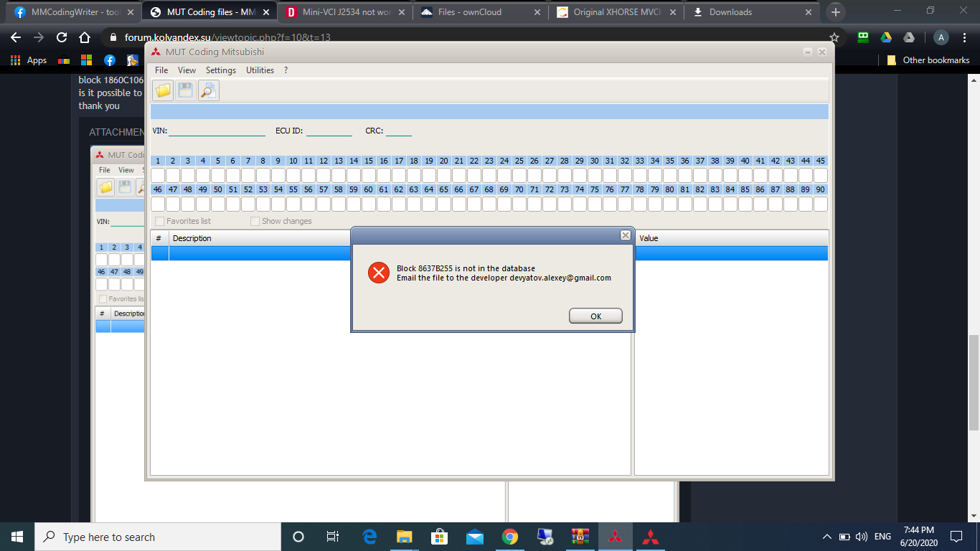Click the battery tray icon
This screenshot has height=551, width=980.
[844, 537]
